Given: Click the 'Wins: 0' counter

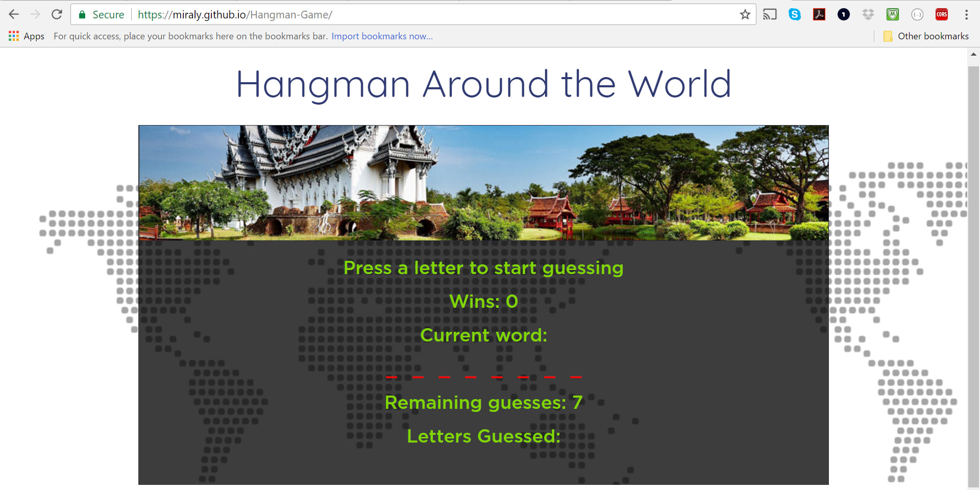Looking at the screenshot, I should pyautogui.click(x=483, y=301).
